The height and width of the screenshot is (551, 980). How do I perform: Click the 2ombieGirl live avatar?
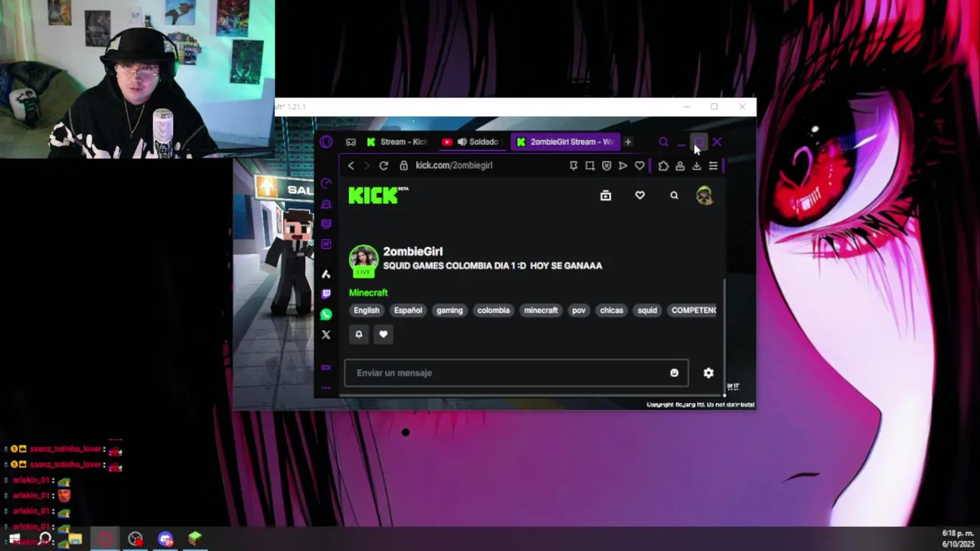click(364, 260)
